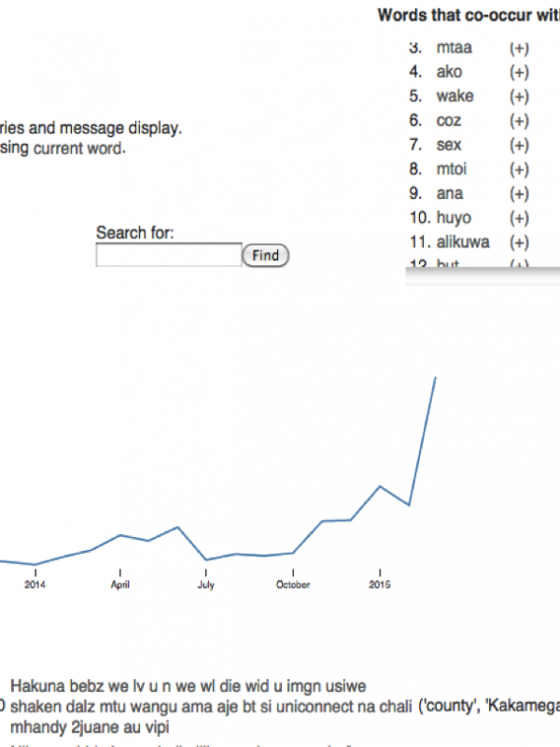Image resolution: width=560 pixels, height=747 pixels.
Task: Expand the (+) beside ako
Action: click(519, 72)
